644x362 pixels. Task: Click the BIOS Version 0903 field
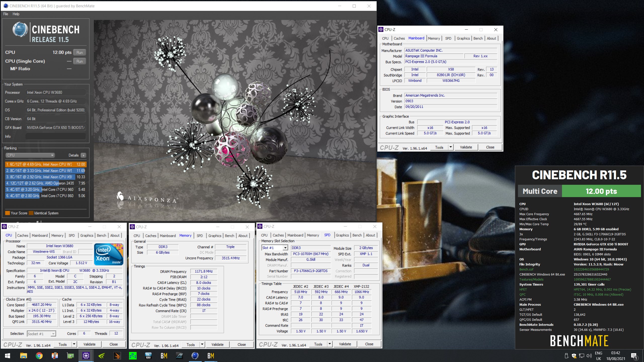pyautogui.click(x=451, y=101)
